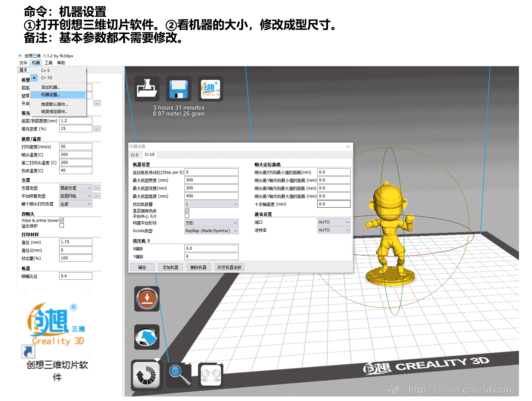532x401 pixels.
Task: Open the 文件 menu
Action: (23, 63)
